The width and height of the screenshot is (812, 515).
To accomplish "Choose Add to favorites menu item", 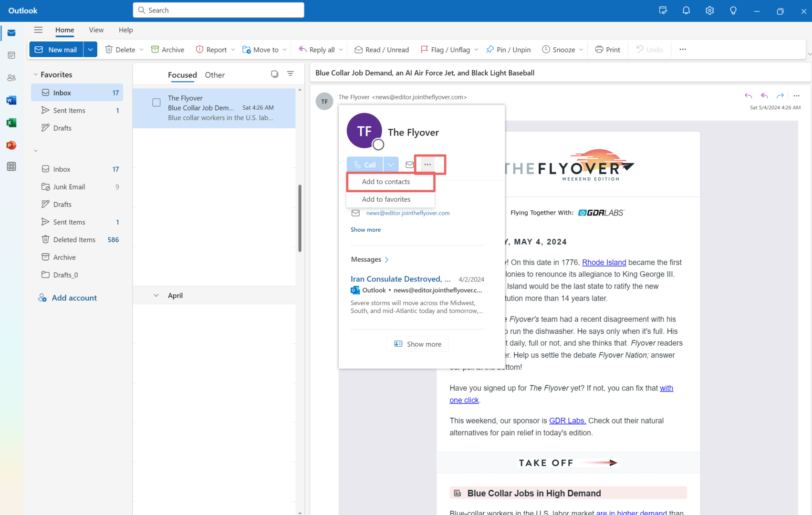I will pos(390,199).
